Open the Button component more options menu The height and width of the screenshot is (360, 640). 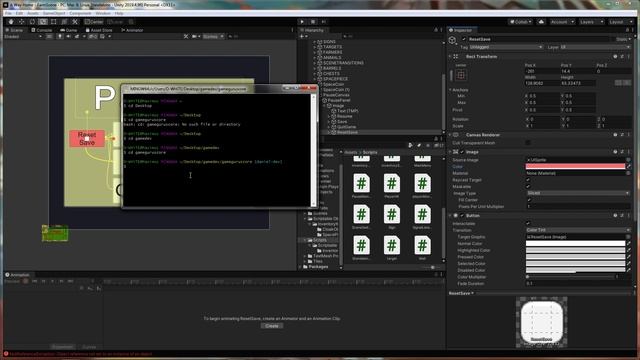tap(629, 215)
